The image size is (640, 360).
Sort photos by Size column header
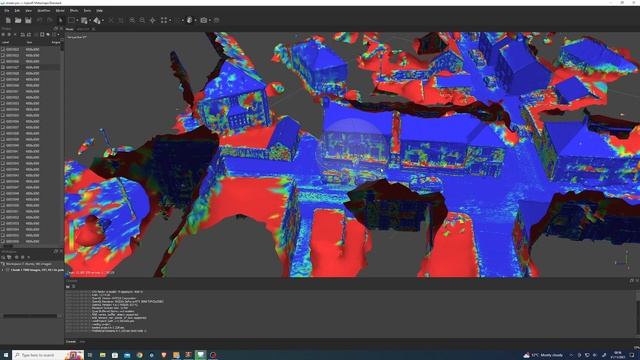coord(29,42)
